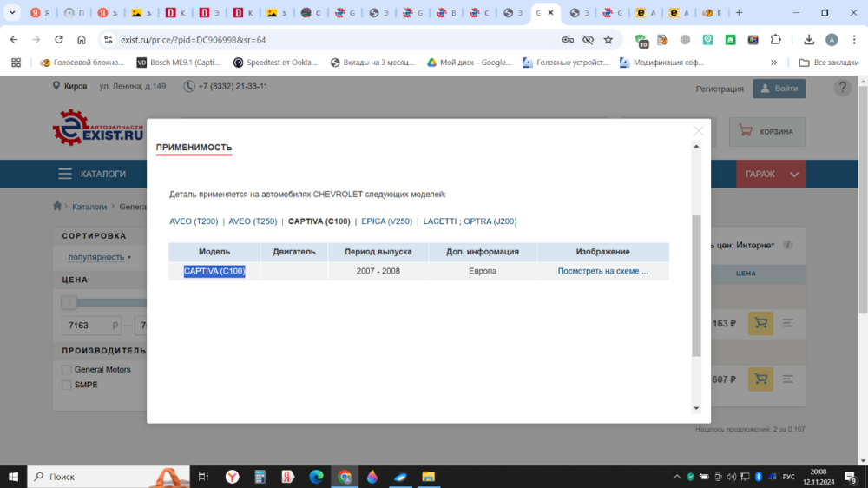Open a new browser tab

coord(739,12)
